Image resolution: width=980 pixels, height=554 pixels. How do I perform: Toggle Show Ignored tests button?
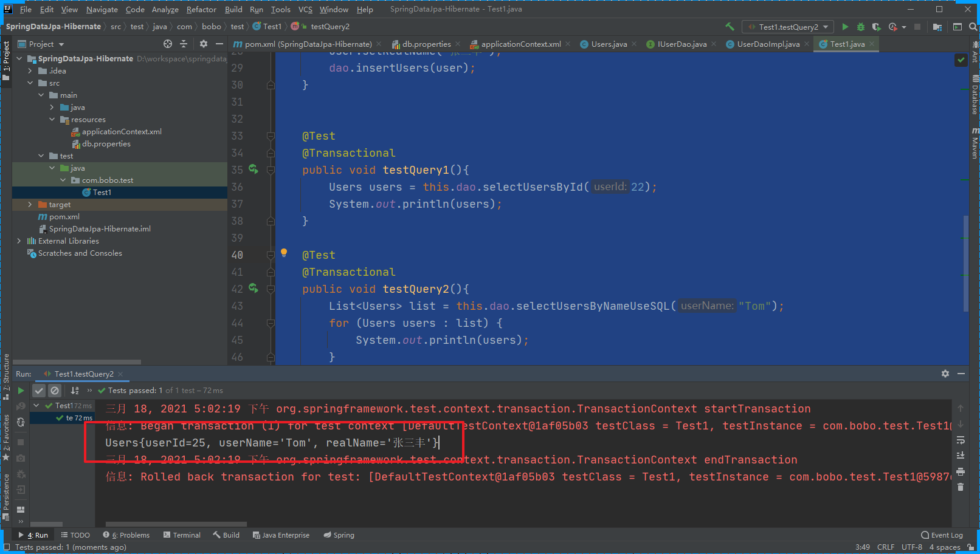point(55,391)
